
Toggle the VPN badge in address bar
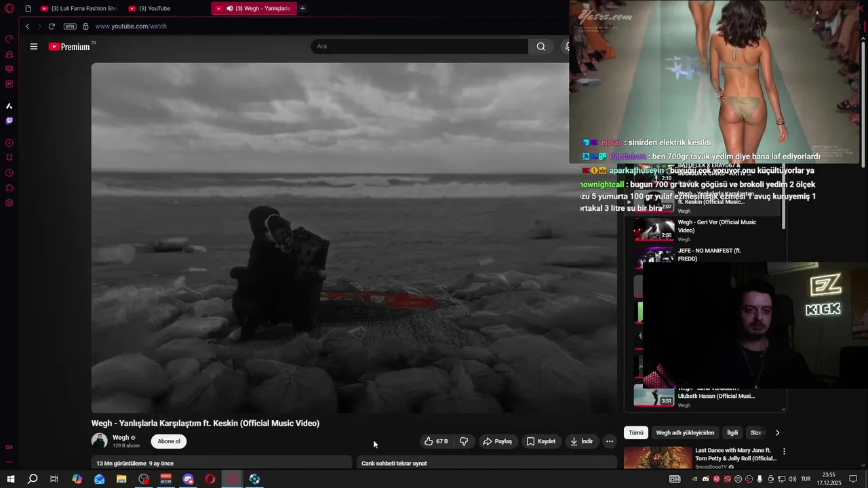coord(70,26)
